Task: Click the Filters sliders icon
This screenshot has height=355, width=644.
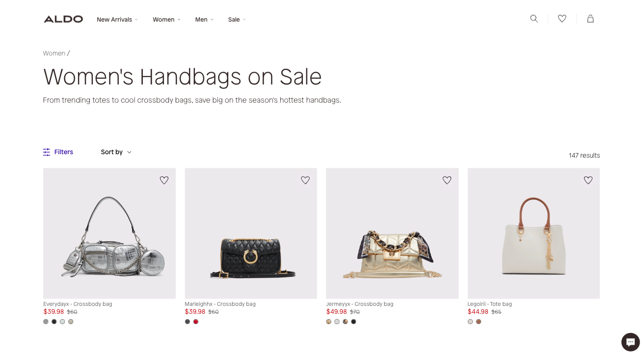Action: coord(47,152)
